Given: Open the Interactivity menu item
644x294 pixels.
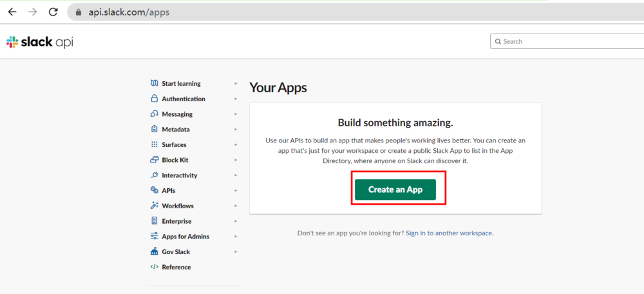Looking at the screenshot, I should pyautogui.click(x=180, y=175).
